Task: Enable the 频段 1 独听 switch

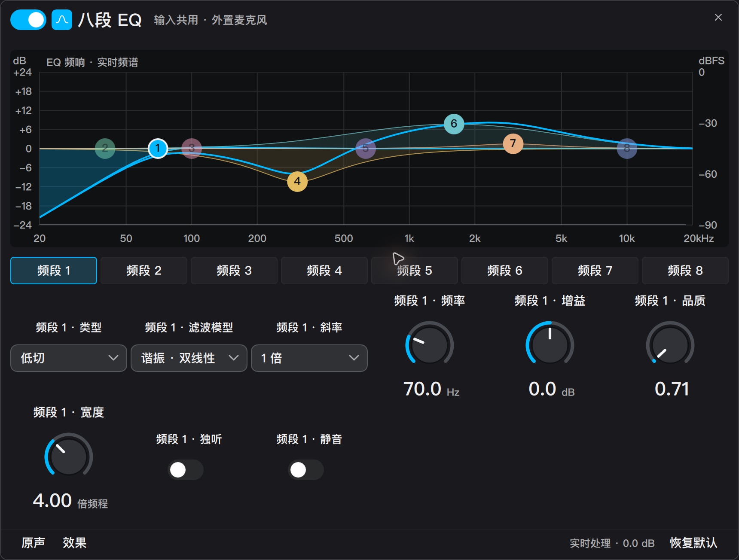Action: click(186, 470)
